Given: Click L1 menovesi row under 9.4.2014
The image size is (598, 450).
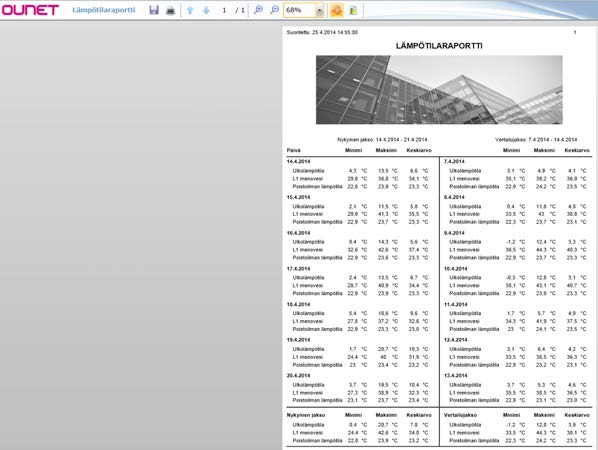Looking at the screenshot, I should 518,250.
